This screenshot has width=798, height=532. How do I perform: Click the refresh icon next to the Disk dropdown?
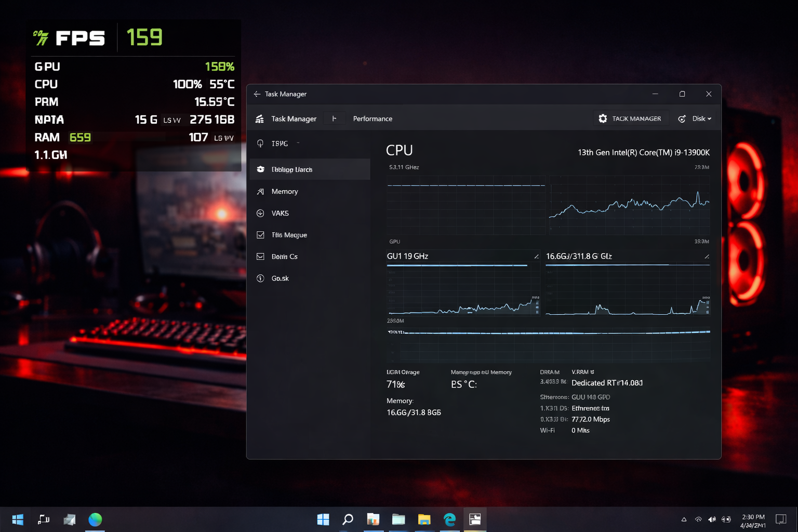[x=682, y=118]
